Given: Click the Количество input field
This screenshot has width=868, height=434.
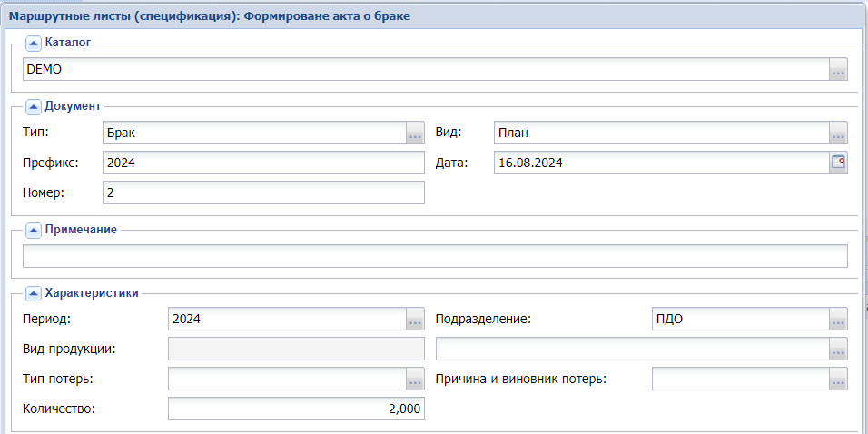Looking at the screenshot, I should tap(296, 409).
